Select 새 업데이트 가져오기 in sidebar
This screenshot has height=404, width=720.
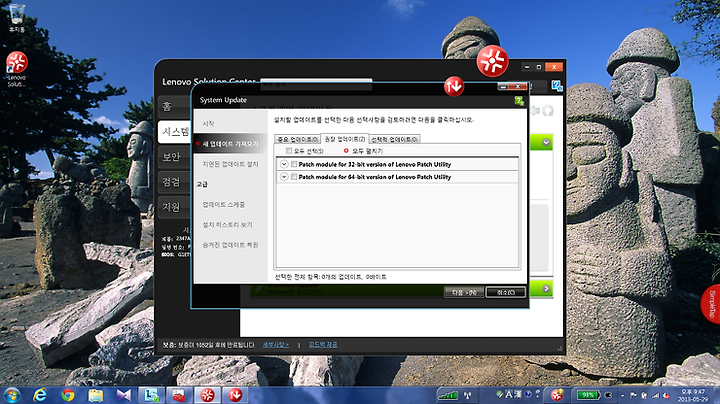231,144
